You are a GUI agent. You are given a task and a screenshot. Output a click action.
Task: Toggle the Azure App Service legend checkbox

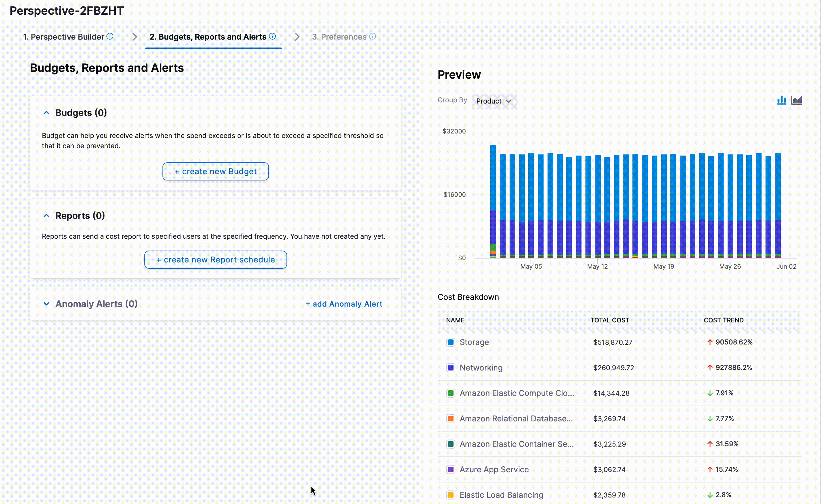point(450,469)
